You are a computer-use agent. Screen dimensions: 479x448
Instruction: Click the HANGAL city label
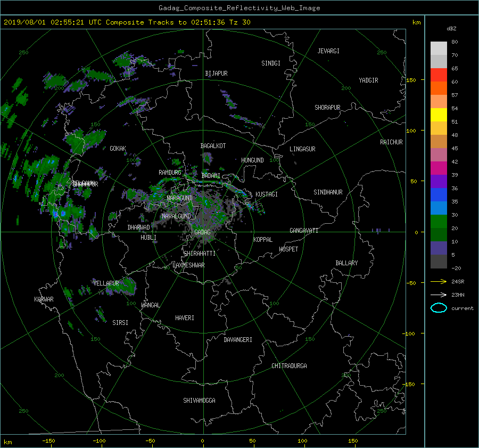click(x=150, y=305)
